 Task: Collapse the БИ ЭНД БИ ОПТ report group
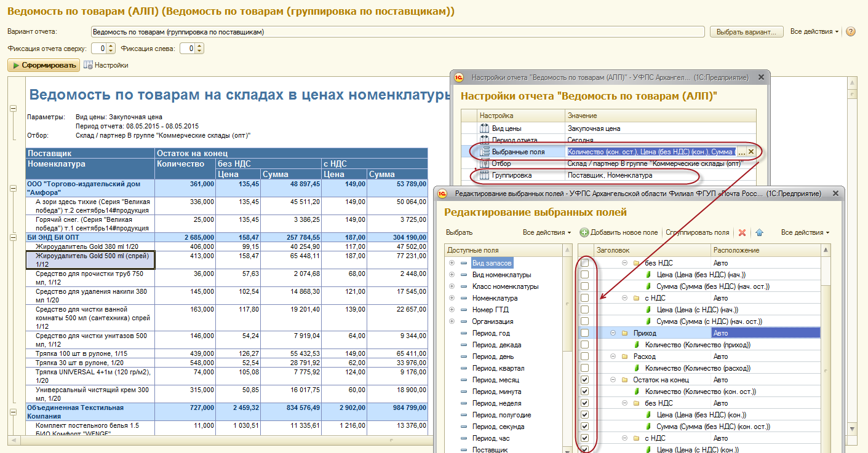[14, 236]
